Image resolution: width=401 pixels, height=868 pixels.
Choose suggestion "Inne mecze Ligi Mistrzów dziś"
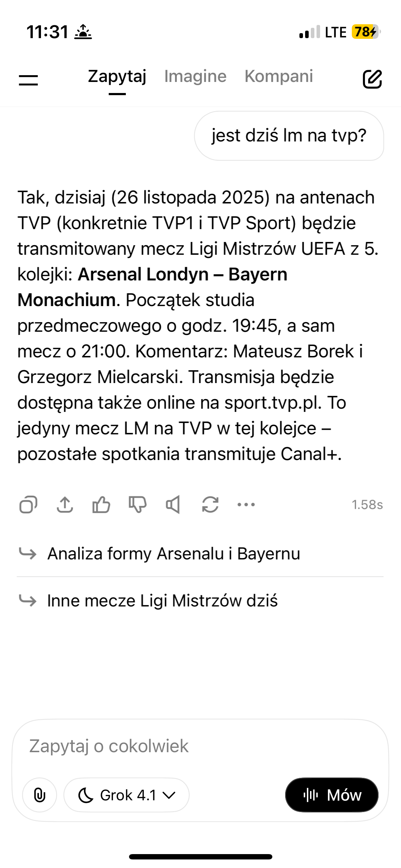[x=162, y=601]
